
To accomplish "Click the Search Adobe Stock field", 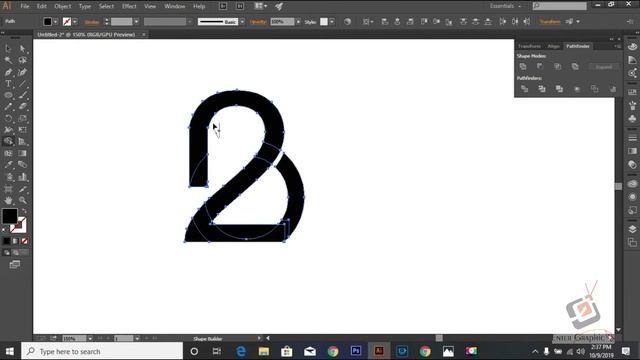I will point(560,6).
